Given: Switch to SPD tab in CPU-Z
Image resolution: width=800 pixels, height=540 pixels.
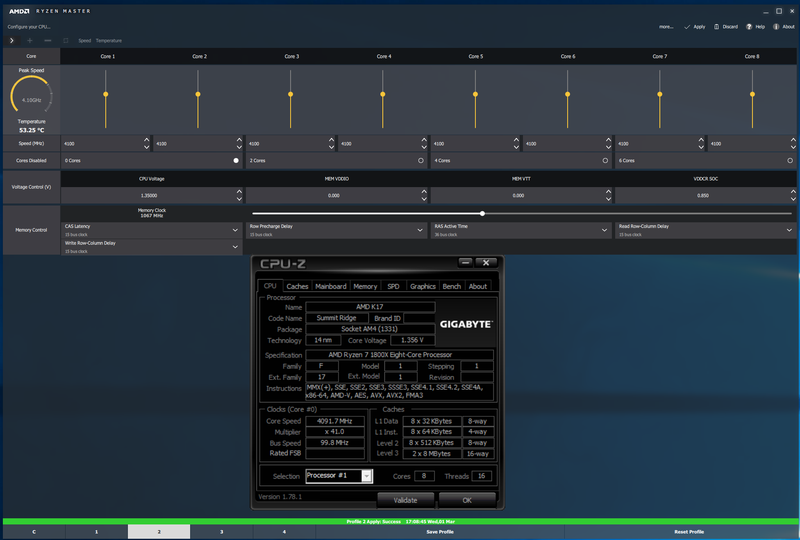Looking at the screenshot, I should 393,286.
